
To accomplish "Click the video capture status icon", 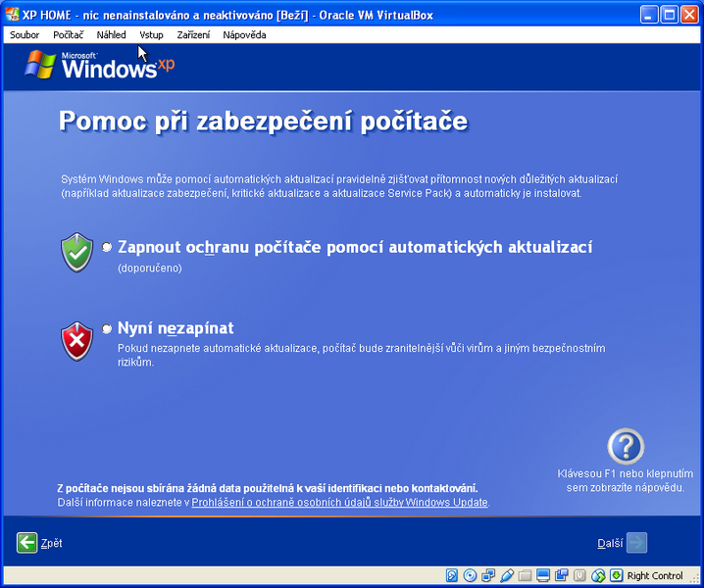I will (561, 575).
